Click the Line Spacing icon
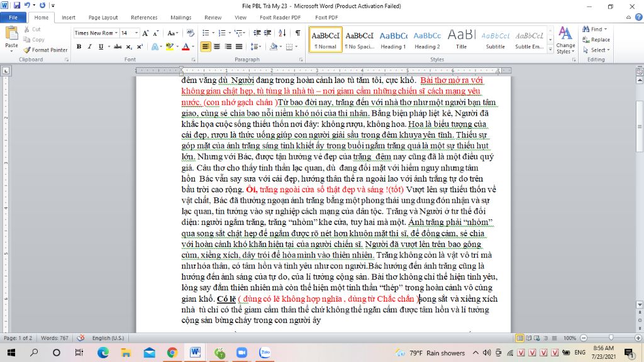Viewport: 644px width, 362px height. (x=255, y=47)
